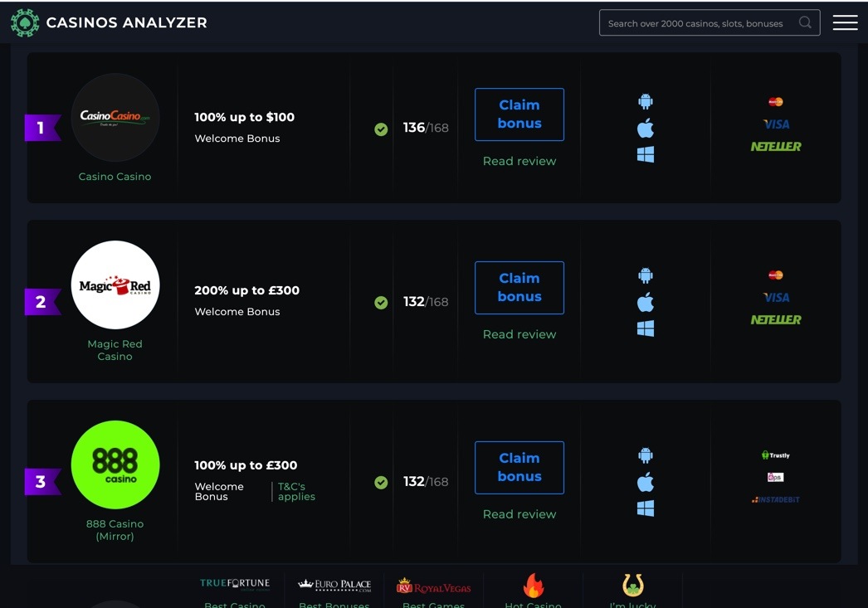Click Apple icon in Casino Casino row
Image resolution: width=868 pixels, height=608 pixels.
(646, 129)
